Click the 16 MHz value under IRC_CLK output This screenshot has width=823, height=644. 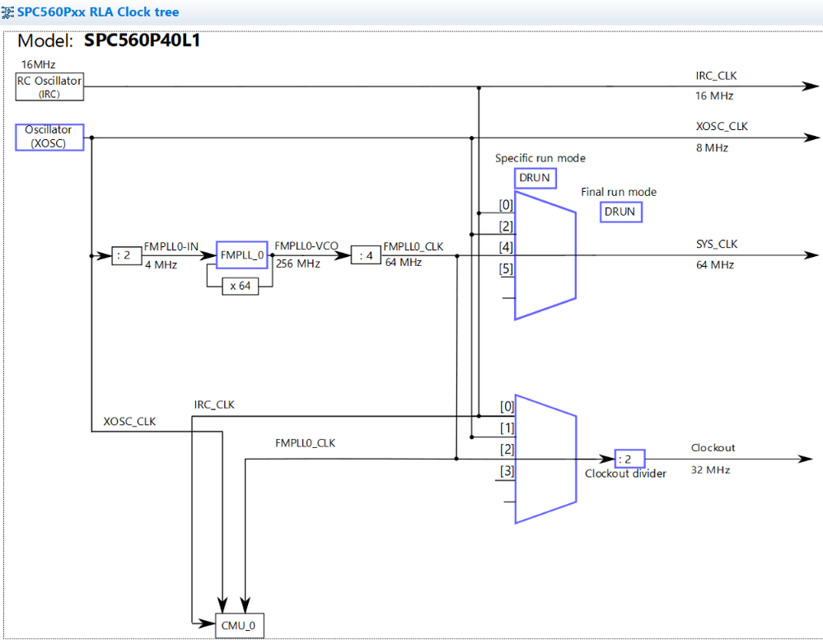pos(713,96)
